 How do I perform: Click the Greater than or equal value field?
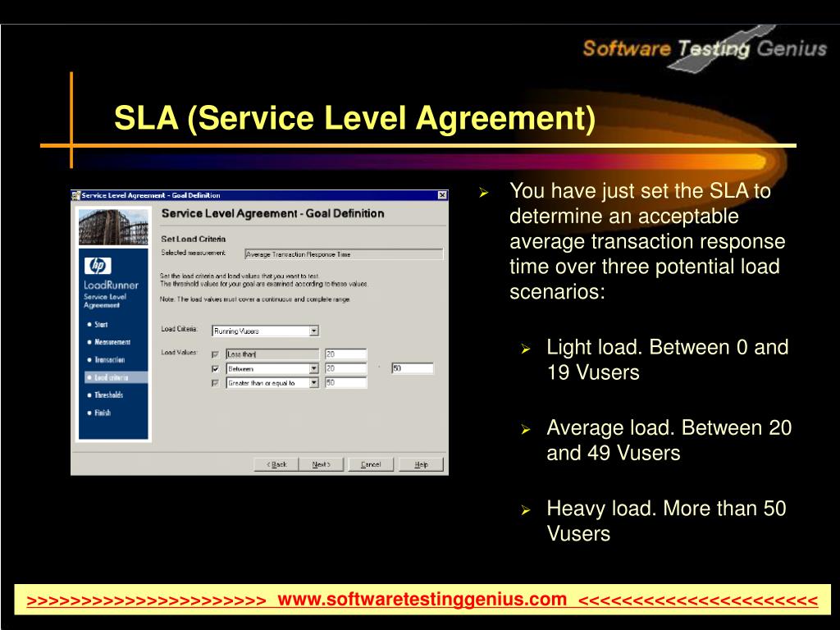[345, 382]
